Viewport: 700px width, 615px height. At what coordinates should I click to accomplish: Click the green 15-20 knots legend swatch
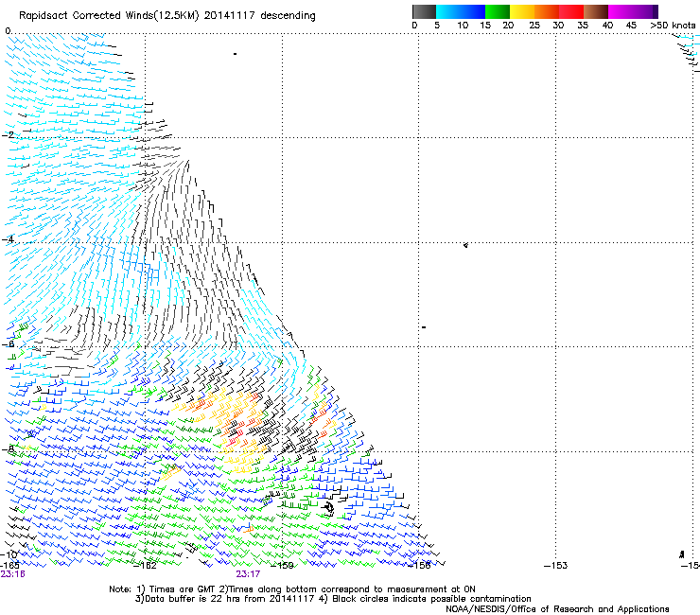coord(498,11)
